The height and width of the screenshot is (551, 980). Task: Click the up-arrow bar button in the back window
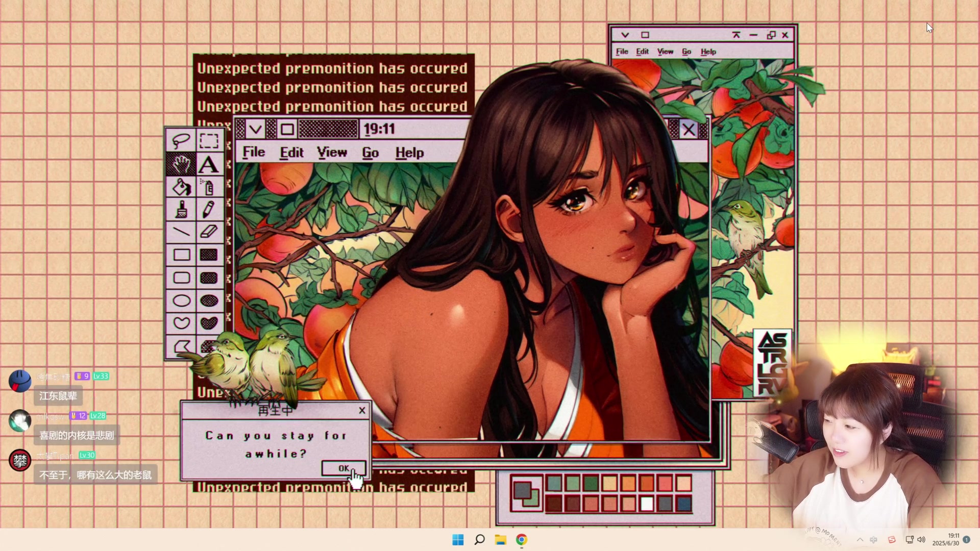736,35
